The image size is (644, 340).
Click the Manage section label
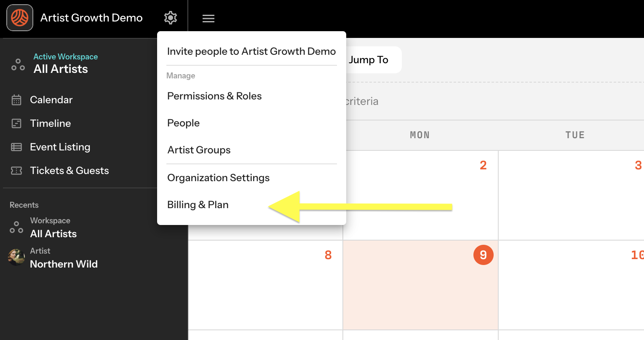pyautogui.click(x=181, y=76)
